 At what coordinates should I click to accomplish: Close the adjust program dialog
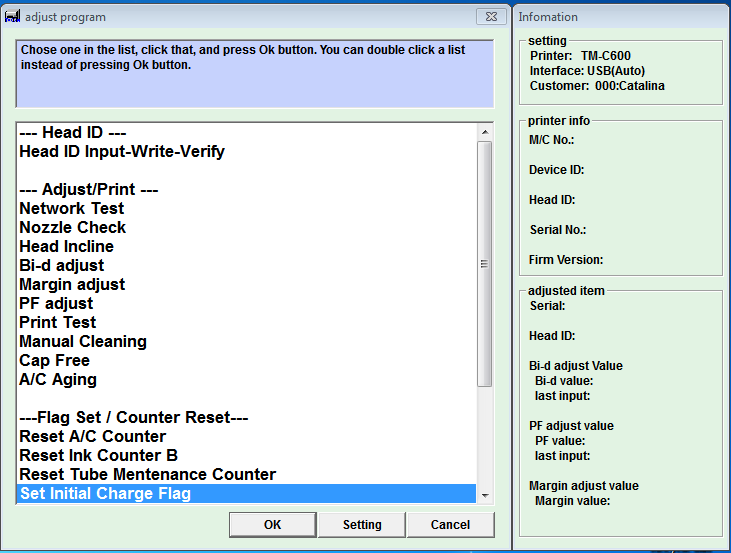coord(489,17)
